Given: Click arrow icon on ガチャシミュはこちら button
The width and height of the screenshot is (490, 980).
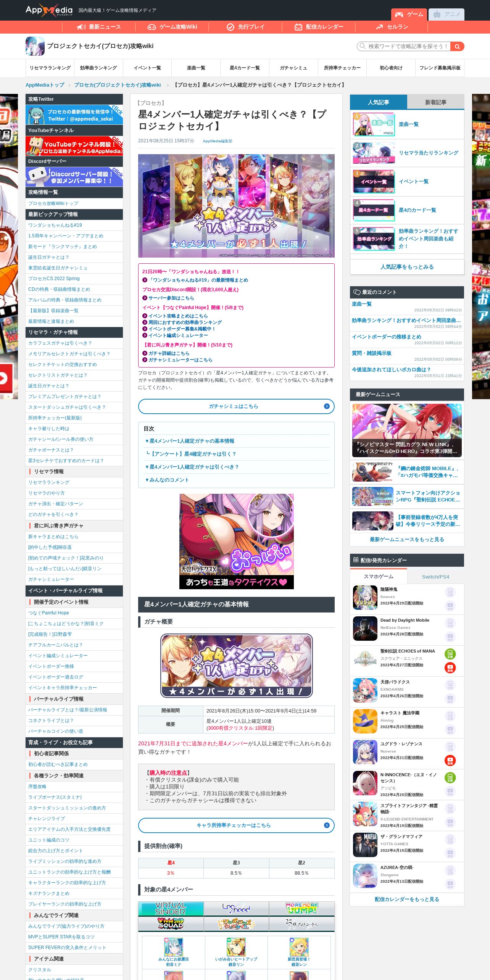Looking at the screenshot, I should coord(327,406).
